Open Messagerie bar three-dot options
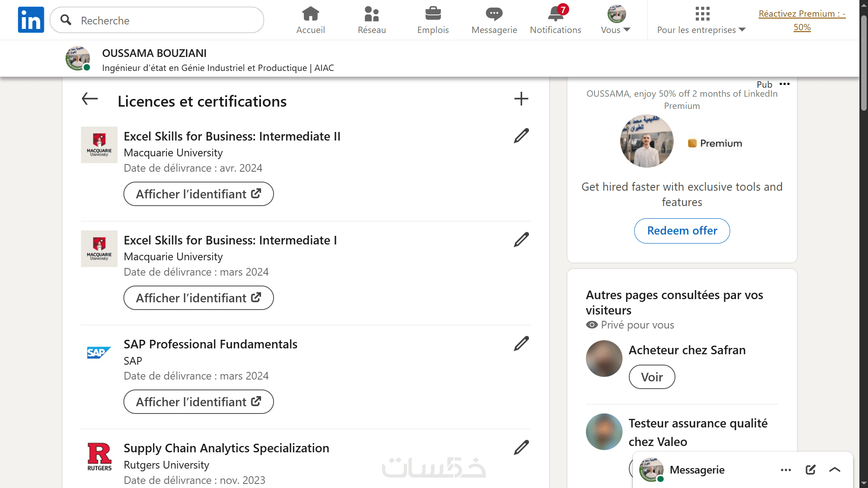 786,469
